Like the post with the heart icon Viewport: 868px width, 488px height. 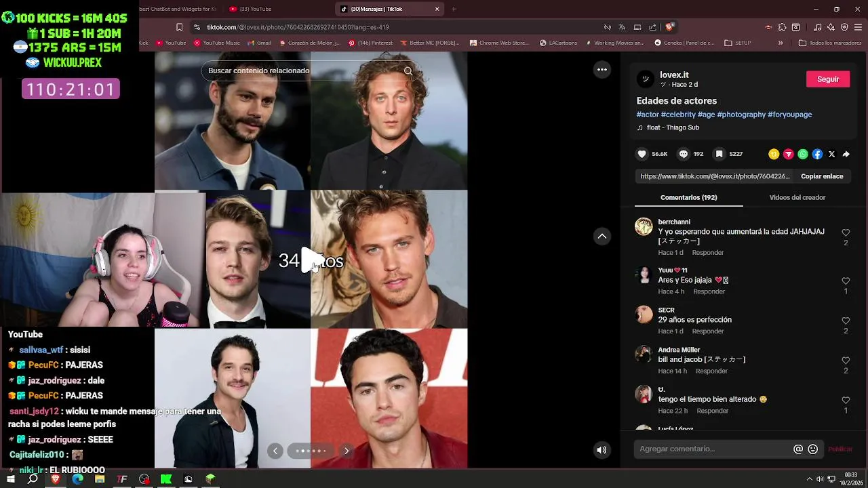click(x=642, y=154)
